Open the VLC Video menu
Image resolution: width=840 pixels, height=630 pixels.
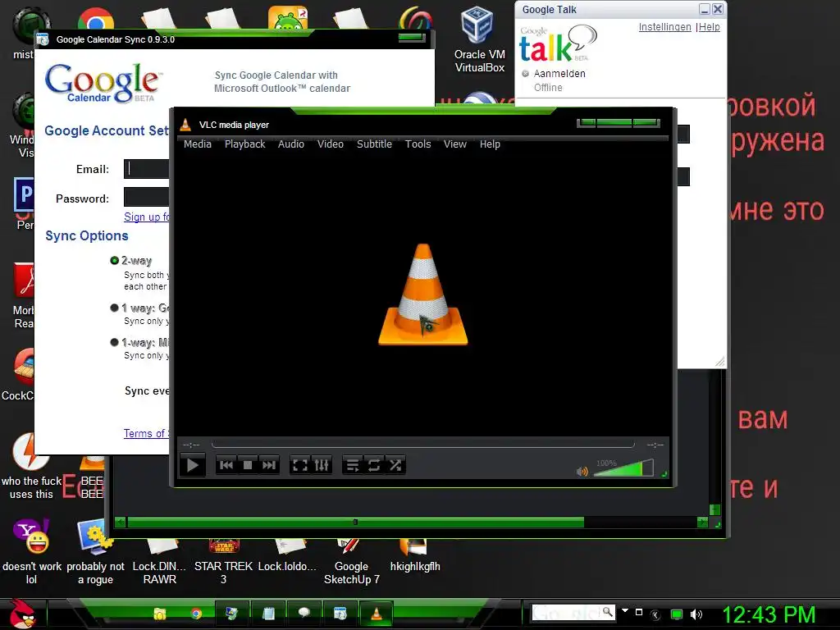pos(330,144)
